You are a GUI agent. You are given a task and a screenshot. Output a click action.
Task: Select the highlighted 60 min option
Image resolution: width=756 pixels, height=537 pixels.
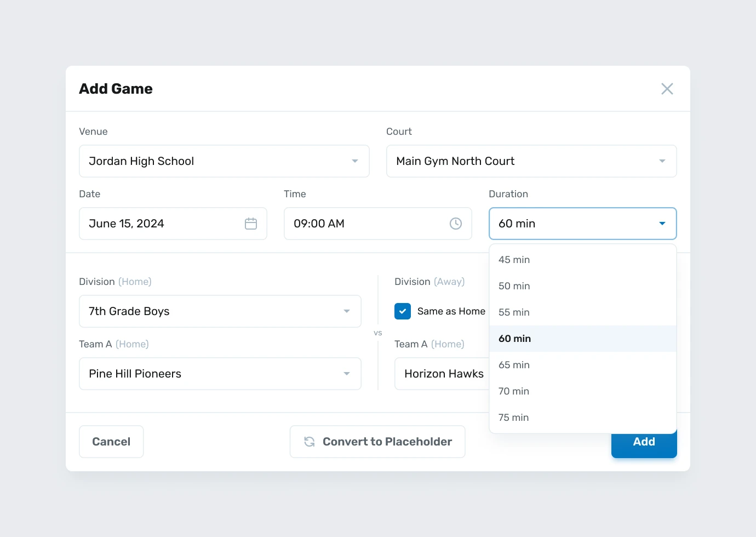click(x=514, y=339)
